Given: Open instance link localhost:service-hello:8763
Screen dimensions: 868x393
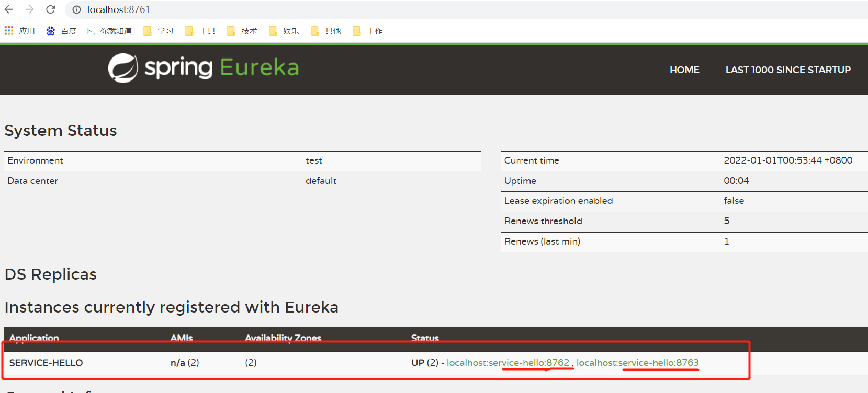Looking at the screenshot, I should [638, 363].
